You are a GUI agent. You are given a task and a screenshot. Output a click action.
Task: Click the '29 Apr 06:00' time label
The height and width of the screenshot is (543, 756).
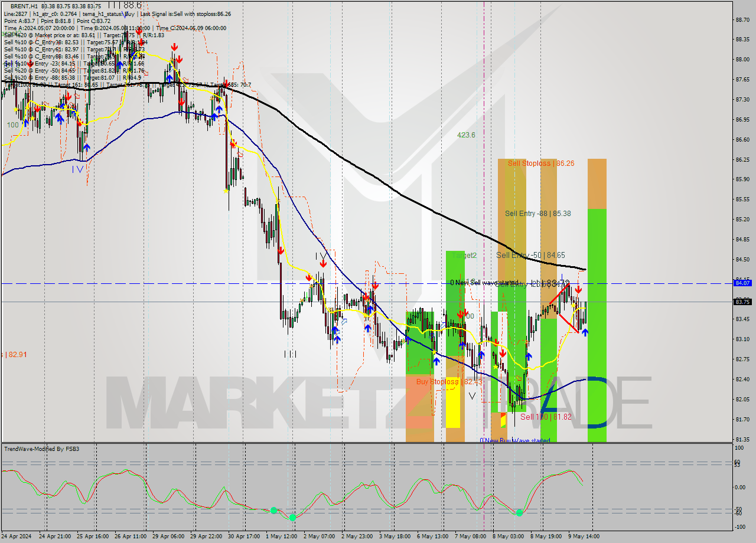tap(168, 536)
